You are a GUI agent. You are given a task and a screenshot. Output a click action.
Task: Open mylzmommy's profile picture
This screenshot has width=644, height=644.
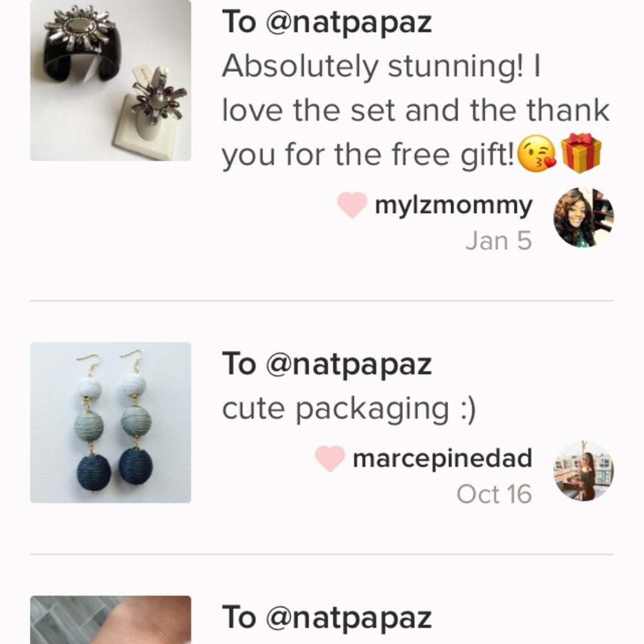tap(583, 218)
